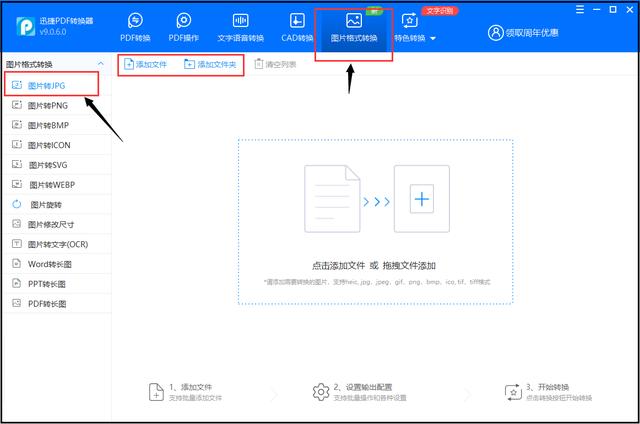This screenshot has width=640, height=424.
Task: Click the Word转长图 sidebar icon
Action: pyautogui.click(x=16, y=264)
